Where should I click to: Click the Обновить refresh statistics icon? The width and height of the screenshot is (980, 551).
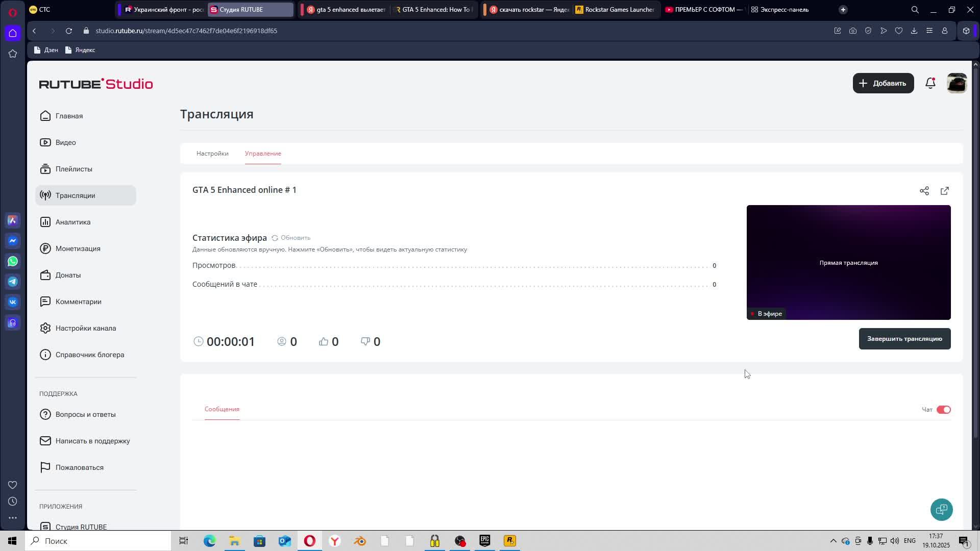(x=275, y=238)
